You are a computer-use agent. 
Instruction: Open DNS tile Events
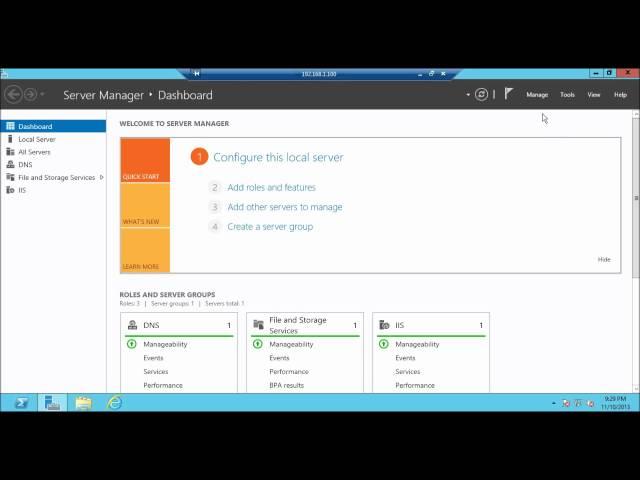click(153, 358)
